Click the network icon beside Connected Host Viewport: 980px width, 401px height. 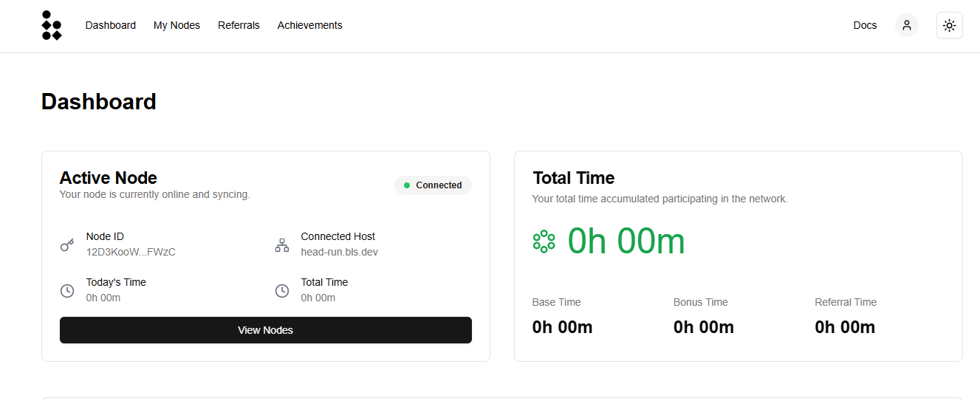coord(282,245)
